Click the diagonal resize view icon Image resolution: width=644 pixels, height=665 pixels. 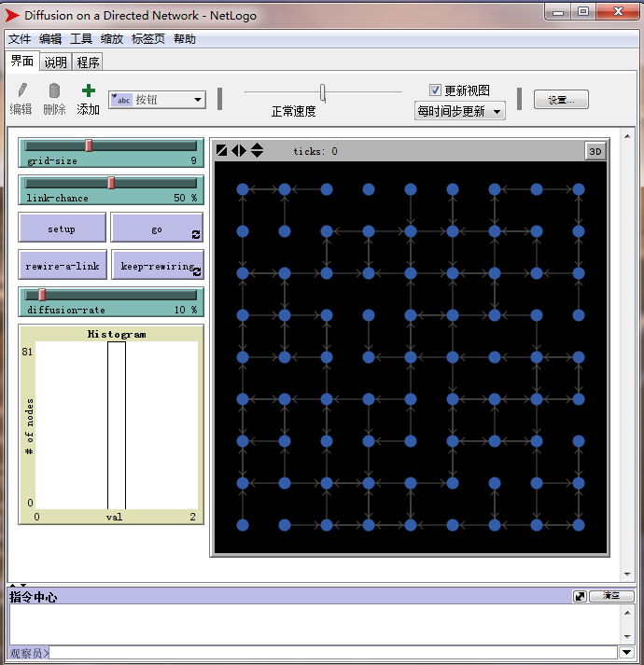(221, 150)
